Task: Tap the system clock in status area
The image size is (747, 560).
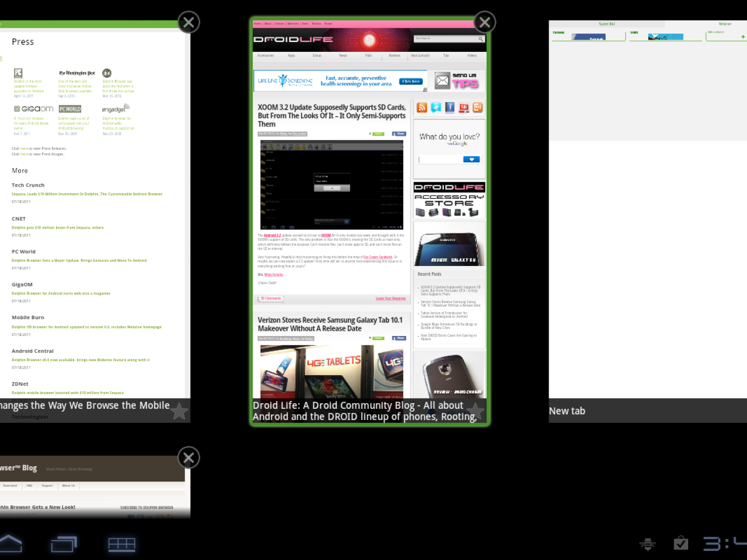Action: coord(725,543)
